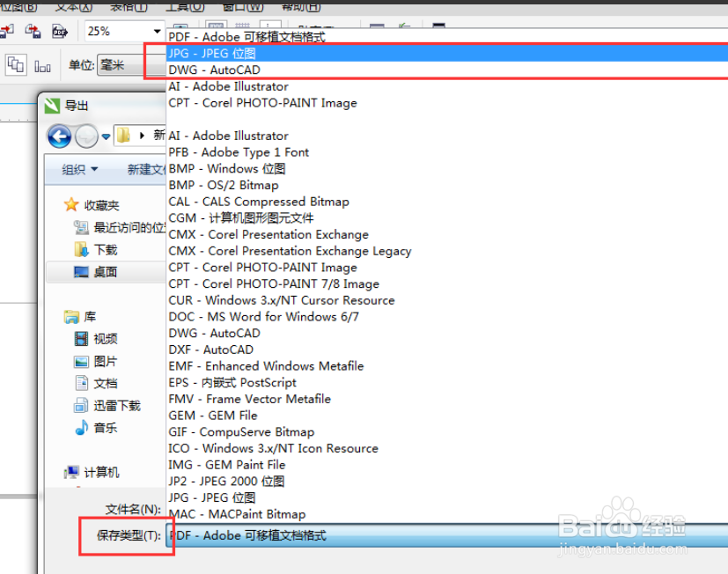728x574 pixels.
Task: Click the CorelDRAW icon in 导出 title bar
Action: click(53, 106)
